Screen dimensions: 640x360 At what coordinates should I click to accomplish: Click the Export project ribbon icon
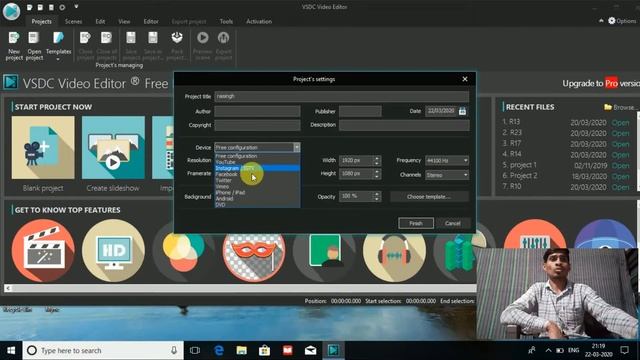coord(223,46)
